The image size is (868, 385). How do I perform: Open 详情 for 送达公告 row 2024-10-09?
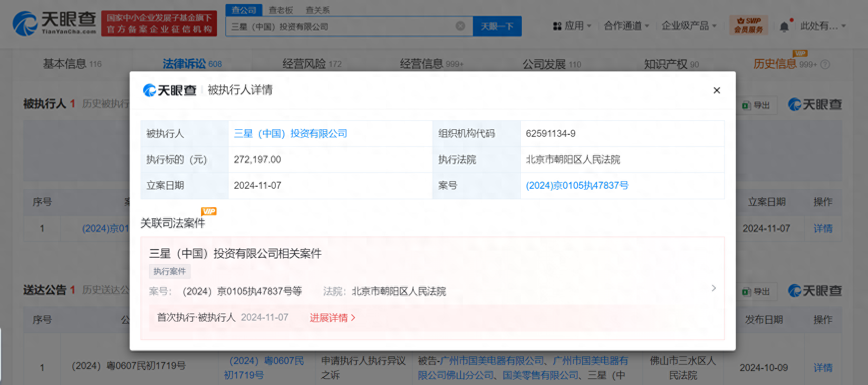[823, 368]
